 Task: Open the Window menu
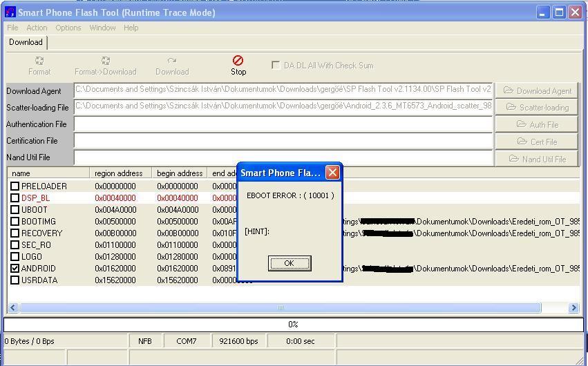102,28
